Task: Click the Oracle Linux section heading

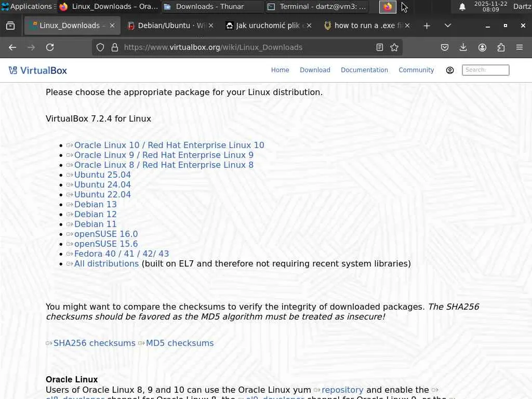Action: tap(72, 379)
